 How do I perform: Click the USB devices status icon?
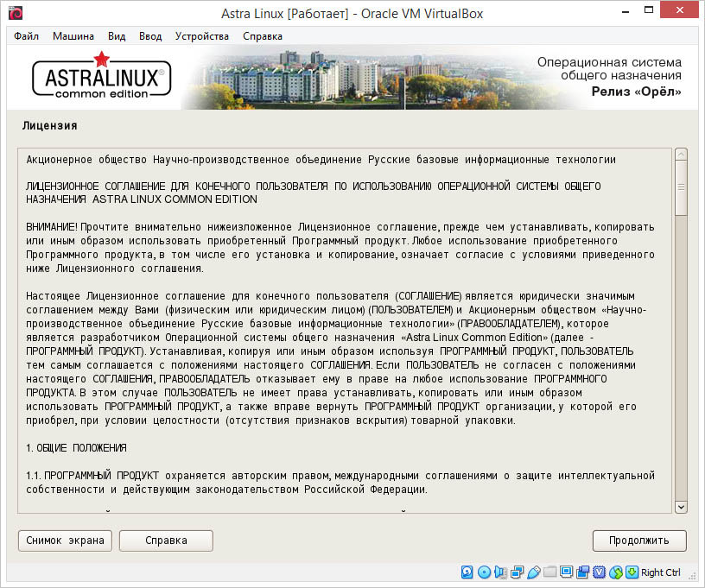point(533,572)
